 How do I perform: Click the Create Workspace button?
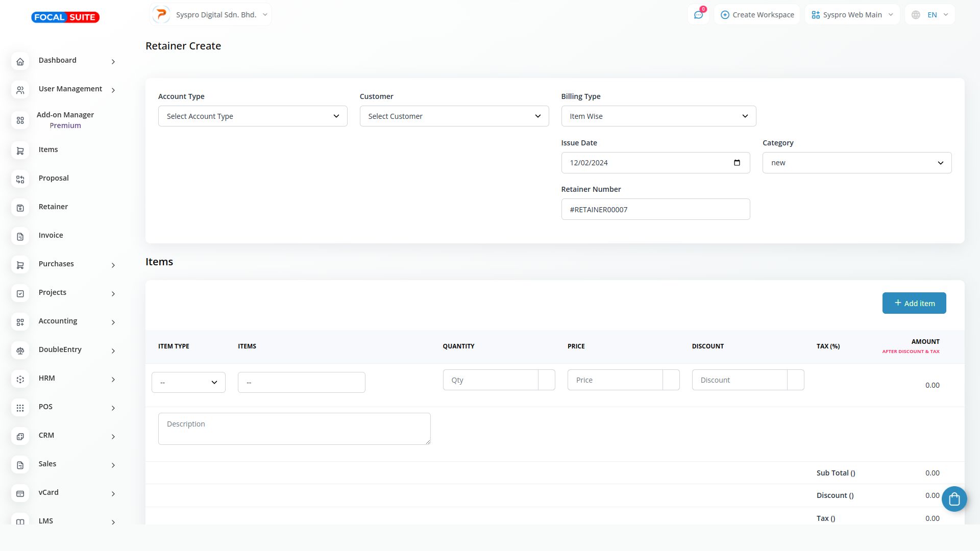click(x=757, y=15)
